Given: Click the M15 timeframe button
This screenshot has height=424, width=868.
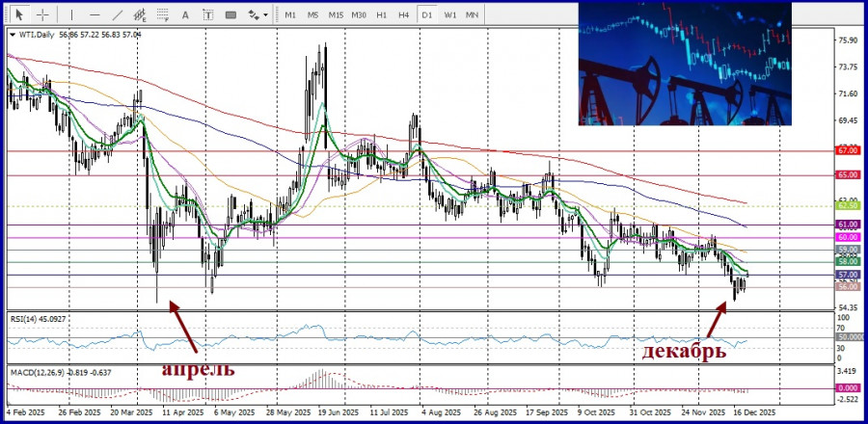Looking at the screenshot, I should pos(336,14).
